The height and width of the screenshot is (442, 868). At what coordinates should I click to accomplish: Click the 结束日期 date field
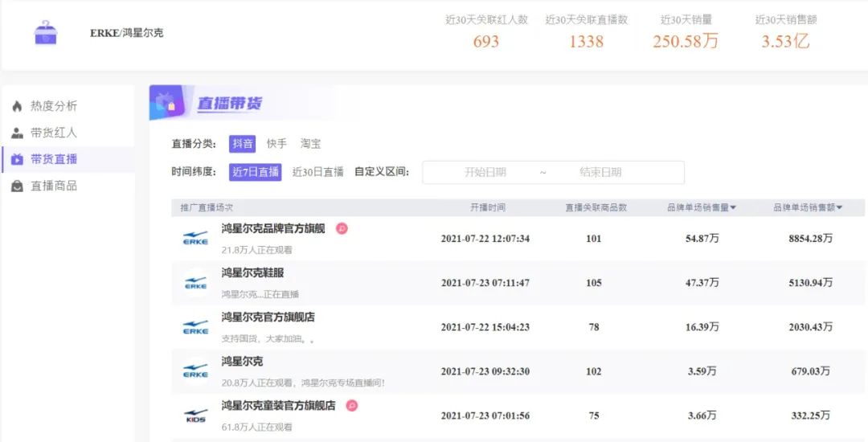tap(600, 172)
